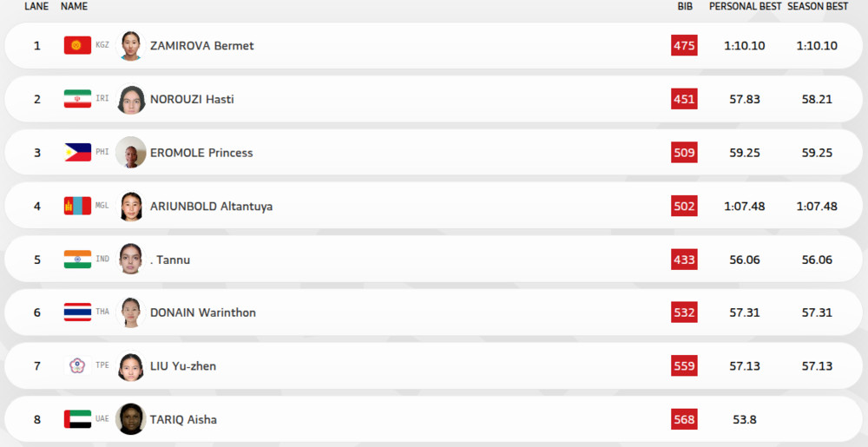Screen dimensions: 868x447
Task: Click the SEASON BEST column header
Action: click(818, 6)
